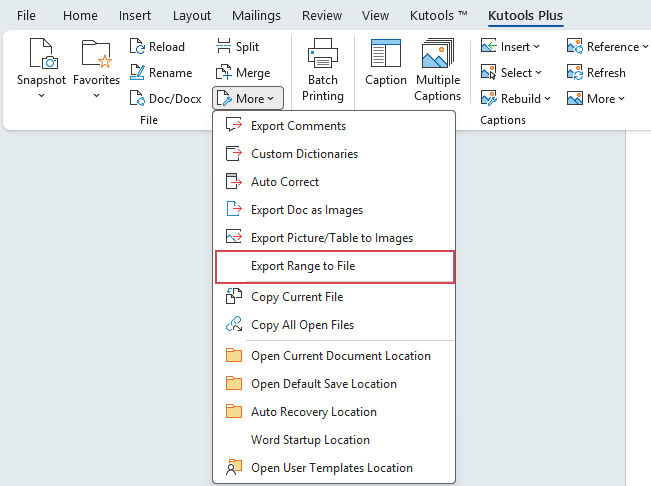The height and width of the screenshot is (486, 651).
Task: Click the Copy Current File icon
Action: click(x=234, y=297)
